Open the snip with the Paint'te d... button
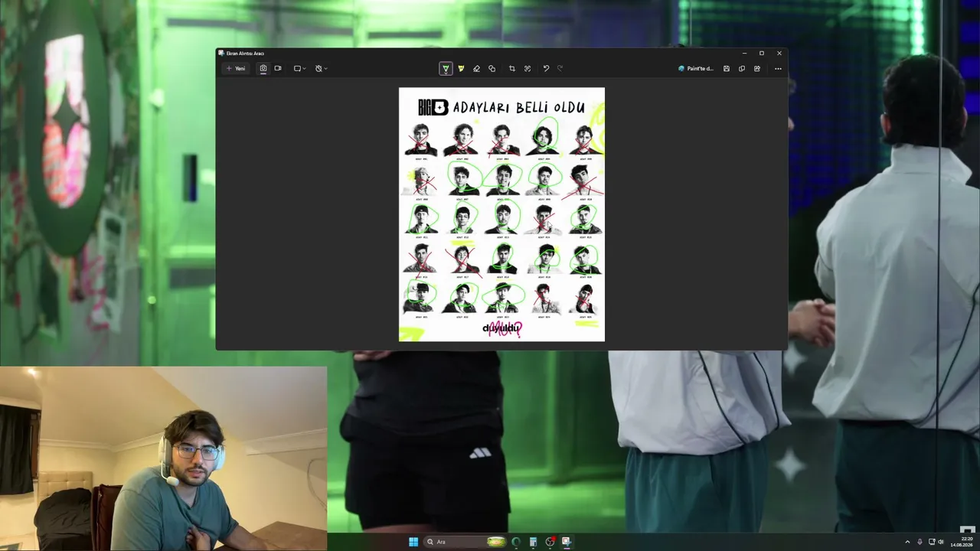 point(696,69)
